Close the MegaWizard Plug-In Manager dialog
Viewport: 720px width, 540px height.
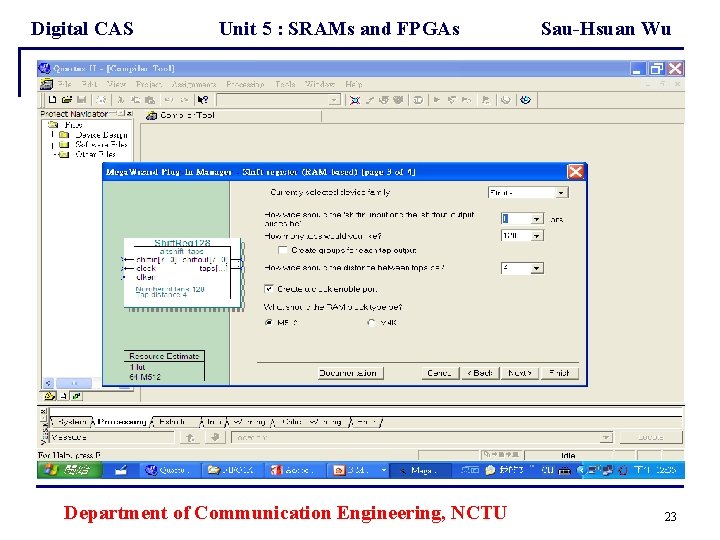pyautogui.click(x=575, y=172)
